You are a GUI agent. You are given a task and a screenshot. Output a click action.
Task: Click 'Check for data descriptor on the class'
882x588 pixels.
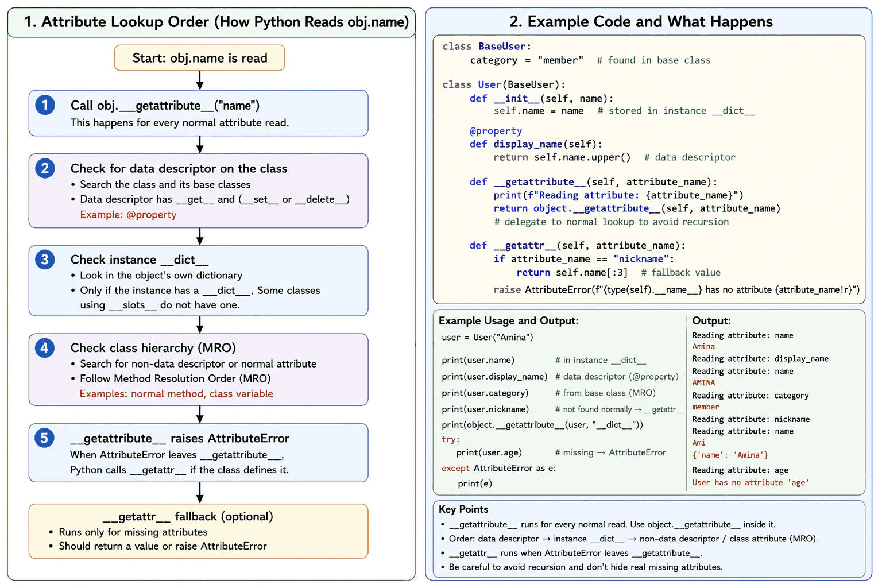coord(179,169)
